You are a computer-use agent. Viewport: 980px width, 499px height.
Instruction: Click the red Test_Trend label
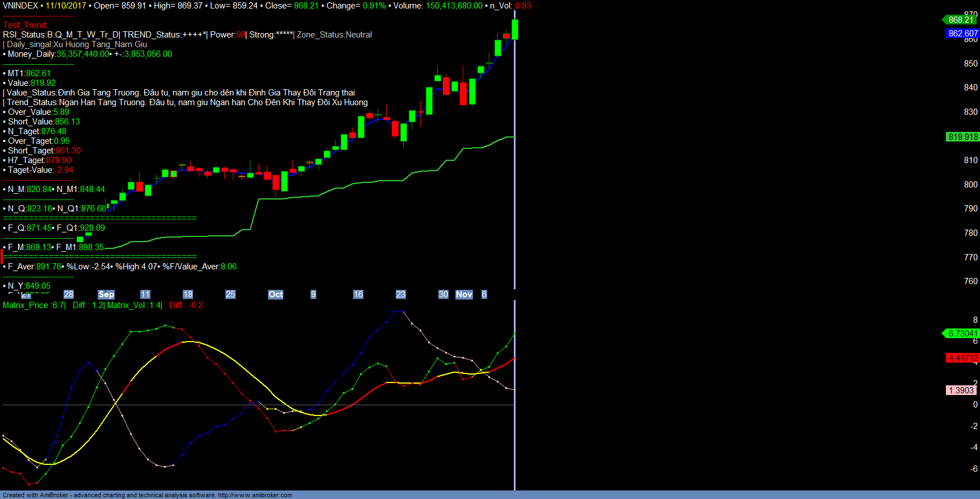(25, 25)
